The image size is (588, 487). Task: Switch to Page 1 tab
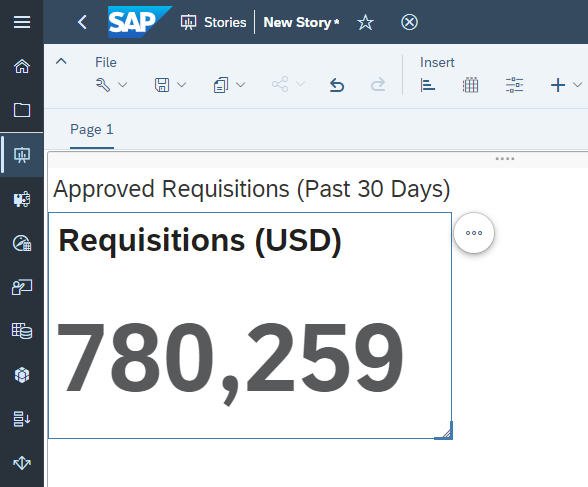[92, 130]
